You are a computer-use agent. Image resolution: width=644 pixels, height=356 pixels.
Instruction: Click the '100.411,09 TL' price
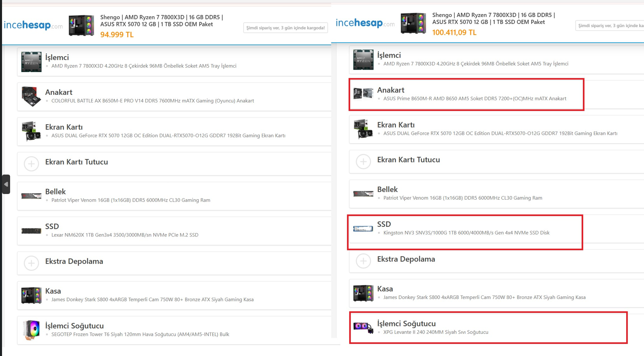coord(454,32)
